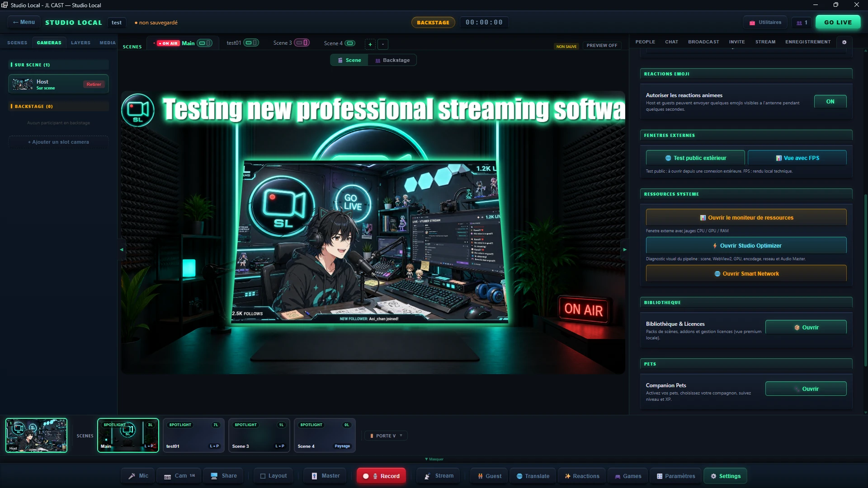Click Ouvrir Studio Optimizer
The height and width of the screenshot is (488, 868).
tap(746, 246)
